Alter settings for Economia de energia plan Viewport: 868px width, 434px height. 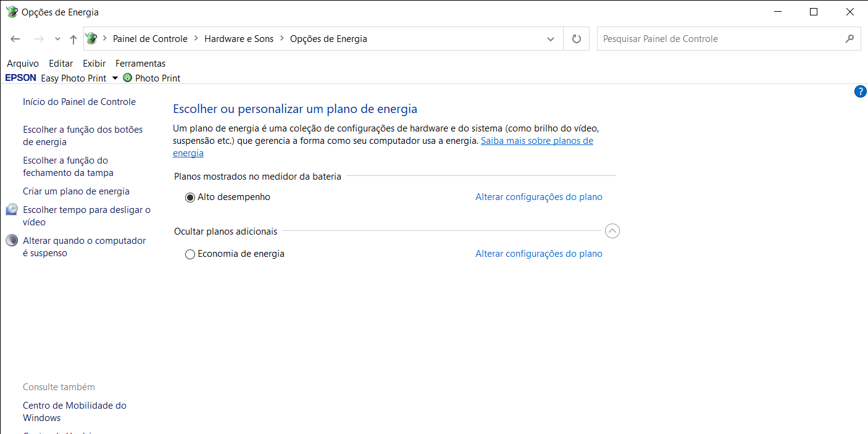(x=539, y=254)
